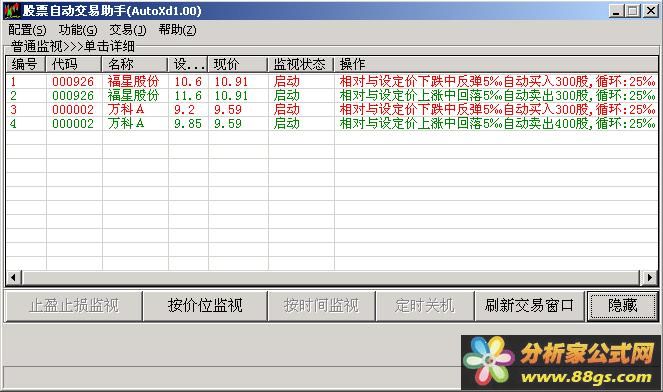Click row 2 operation selling 300股

pyautogui.click(x=497, y=96)
